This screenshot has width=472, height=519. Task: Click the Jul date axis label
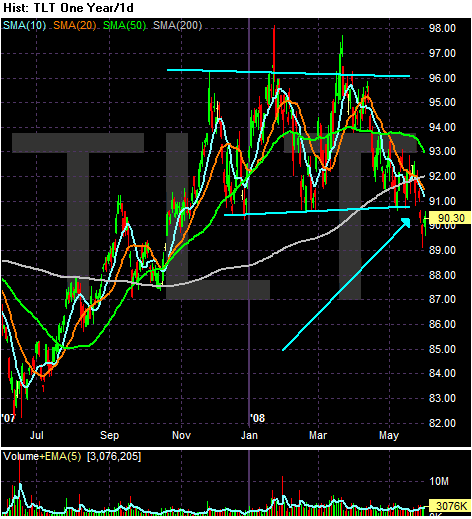37,435
